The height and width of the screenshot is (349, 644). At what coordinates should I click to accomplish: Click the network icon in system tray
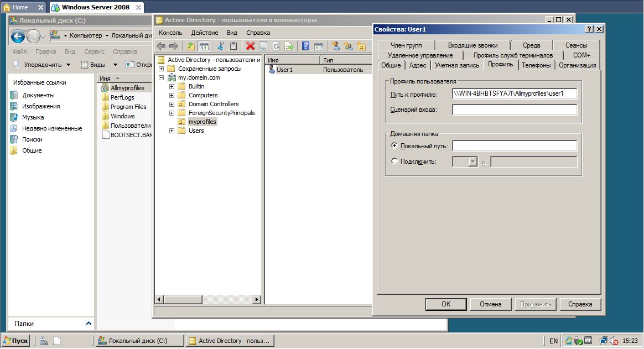pyautogui.click(x=604, y=341)
